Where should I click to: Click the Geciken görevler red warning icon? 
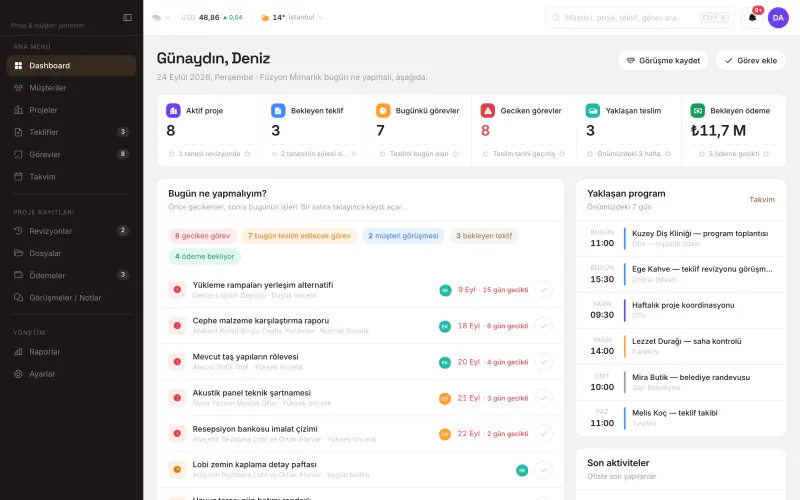point(488,110)
